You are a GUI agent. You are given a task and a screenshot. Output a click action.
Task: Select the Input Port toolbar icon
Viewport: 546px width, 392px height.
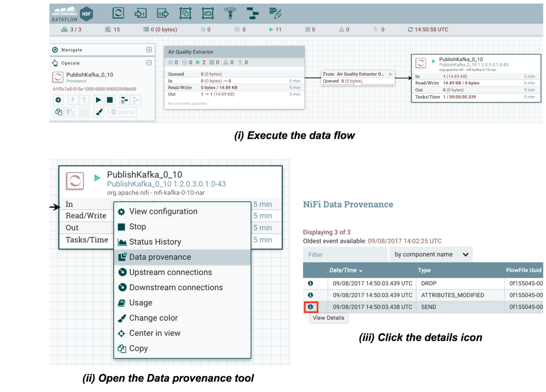pyautogui.click(x=140, y=13)
